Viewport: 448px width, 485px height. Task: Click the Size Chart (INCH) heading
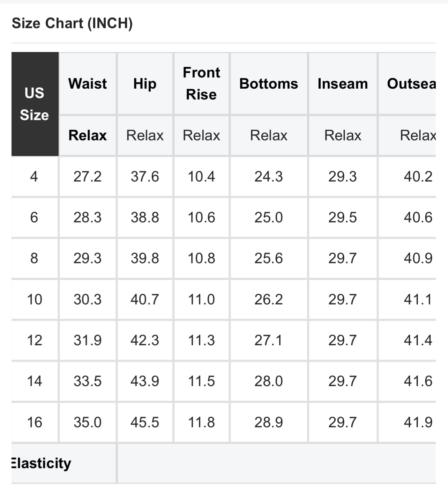point(72,23)
